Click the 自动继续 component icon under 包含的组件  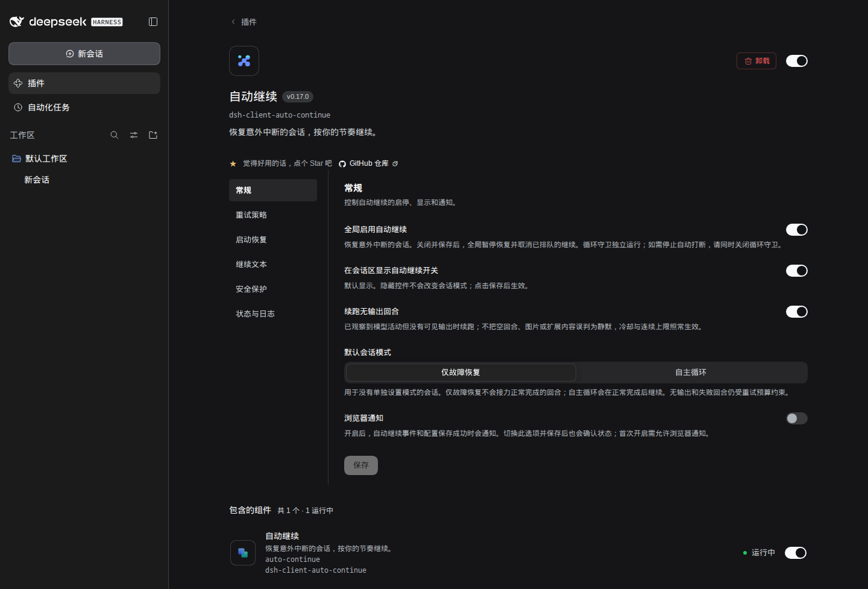[x=243, y=553]
